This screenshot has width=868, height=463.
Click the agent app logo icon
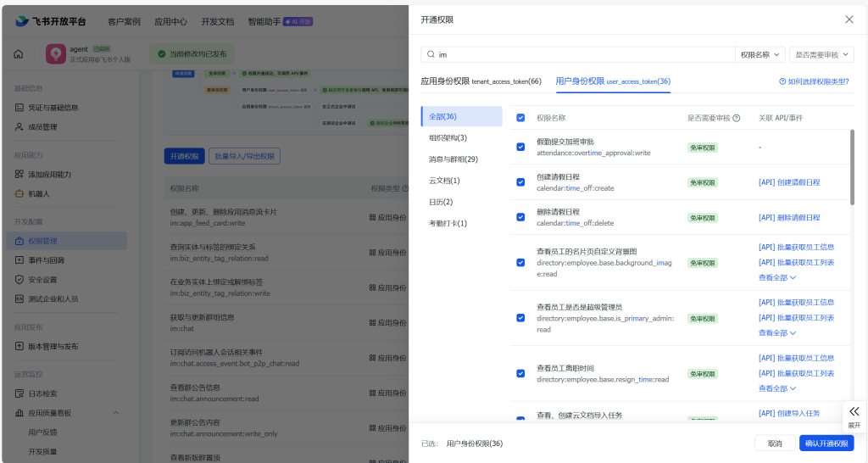pyautogui.click(x=56, y=54)
